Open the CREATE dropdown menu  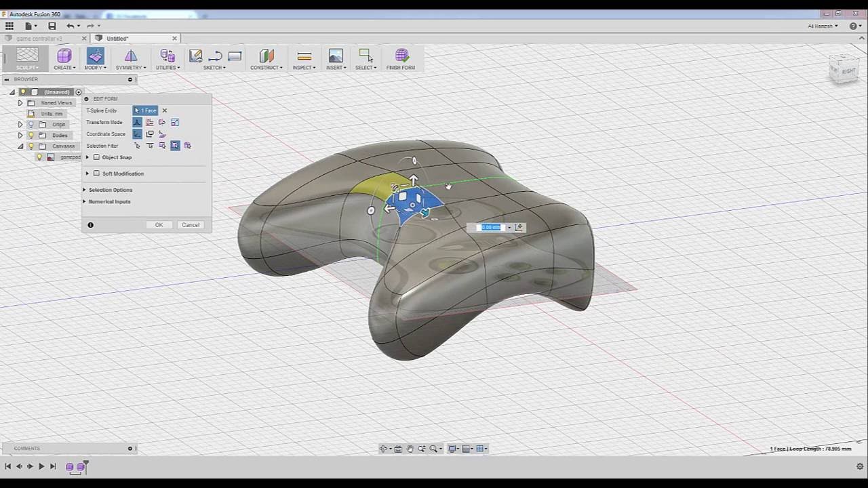[65, 68]
